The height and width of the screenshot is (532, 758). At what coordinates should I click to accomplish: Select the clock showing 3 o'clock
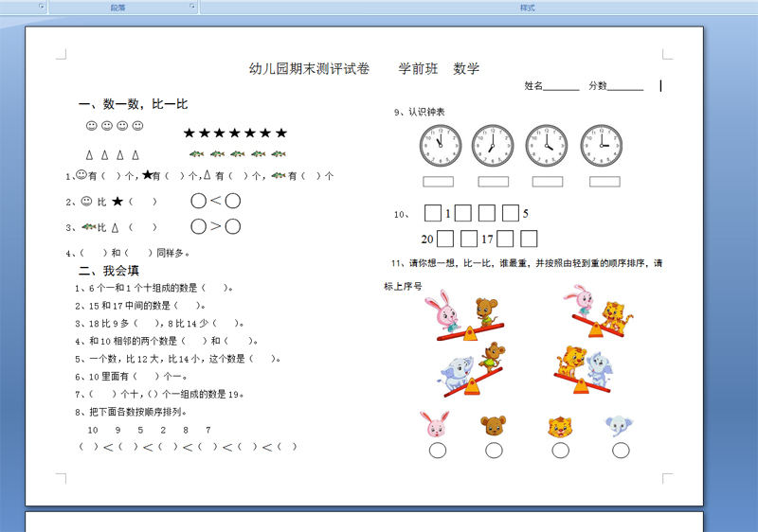pos(602,146)
